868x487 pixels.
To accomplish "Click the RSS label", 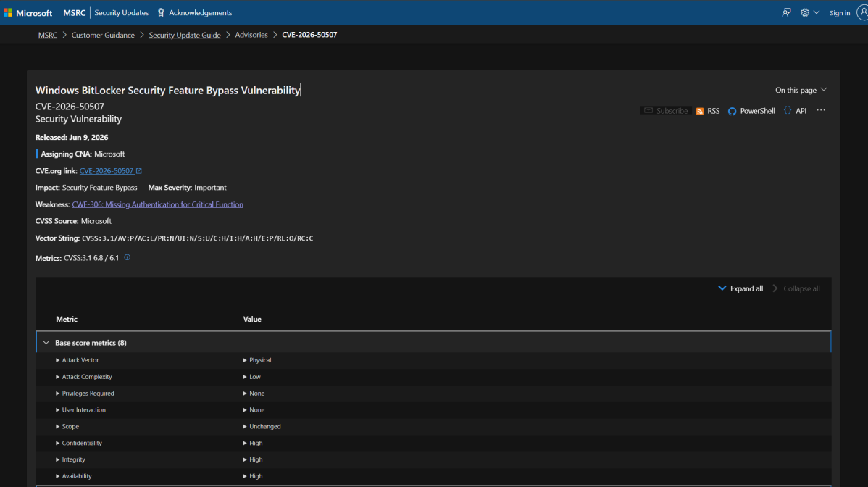I will [x=714, y=111].
